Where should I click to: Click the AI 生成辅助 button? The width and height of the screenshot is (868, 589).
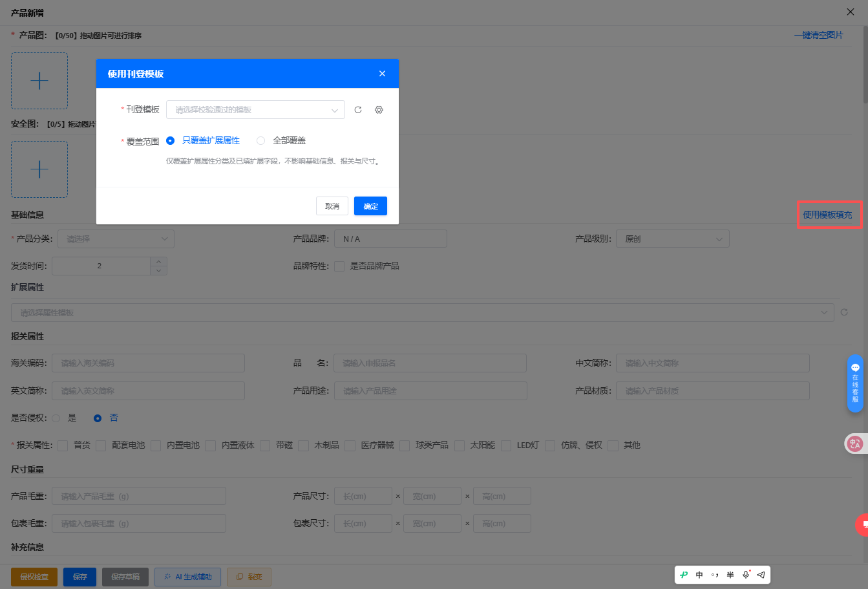[x=187, y=577]
